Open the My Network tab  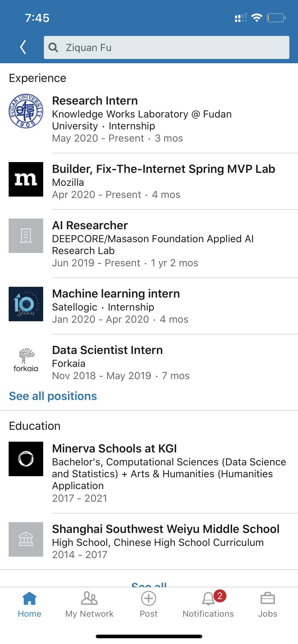click(89, 604)
